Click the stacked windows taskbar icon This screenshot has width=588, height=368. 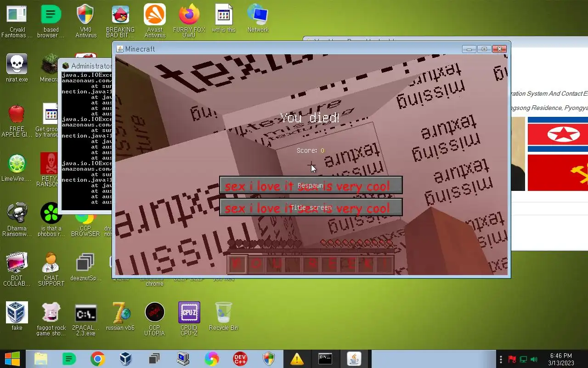point(154,359)
